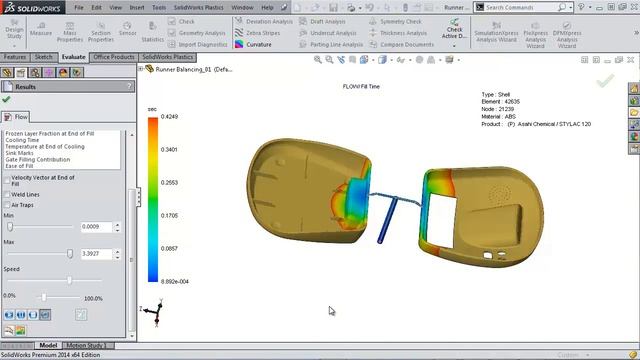Viewport: 640px width, 360px height.
Task: Run Deviation Analysis
Action: coord(264,22)
